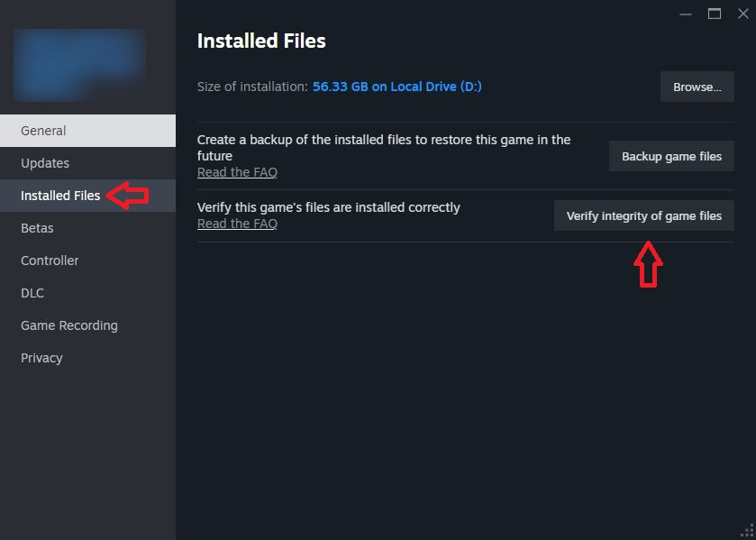Close the properties window
The height and width of the screenshot is (540, 756).
(742, 14)
